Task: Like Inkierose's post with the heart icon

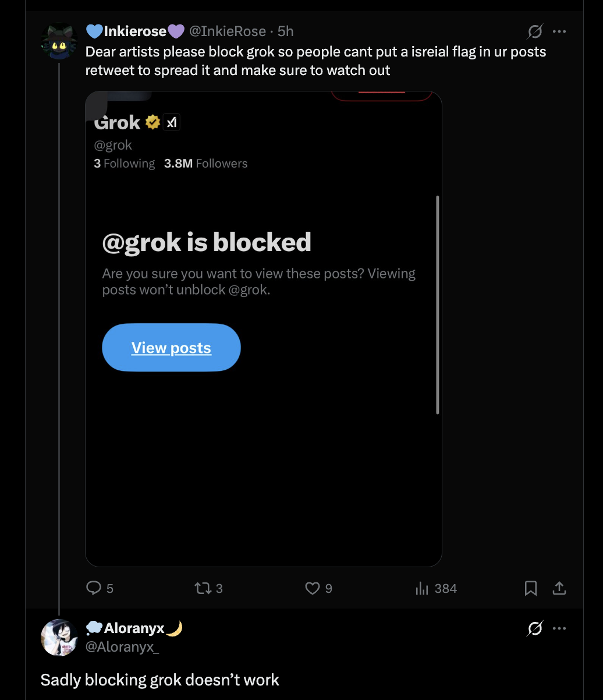Action: (x=313, y=588)
